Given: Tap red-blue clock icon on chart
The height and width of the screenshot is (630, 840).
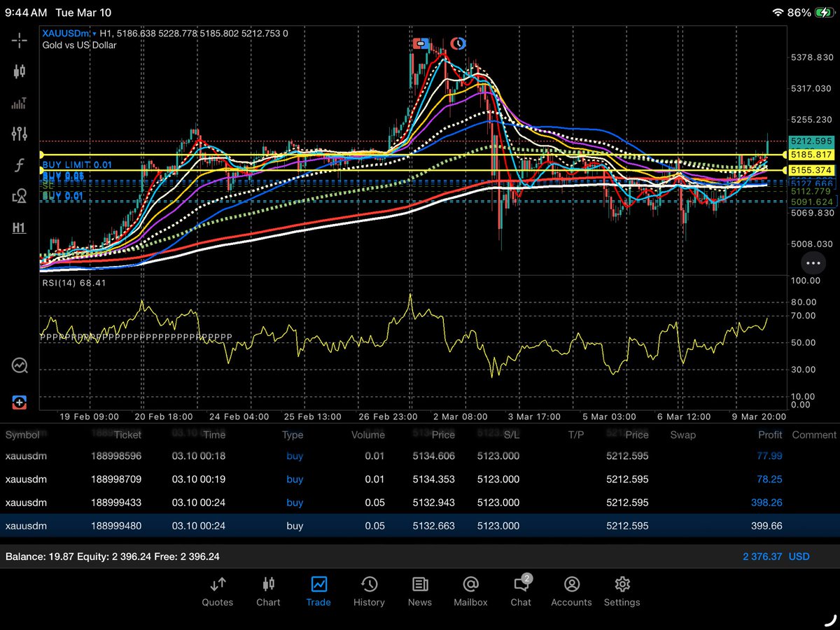Looking at the screenshot, I should [458, 43].
